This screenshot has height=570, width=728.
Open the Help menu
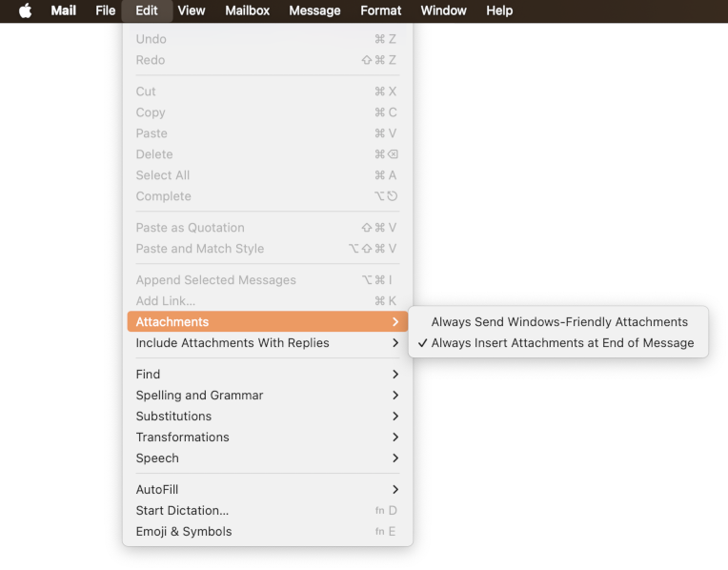499,10
